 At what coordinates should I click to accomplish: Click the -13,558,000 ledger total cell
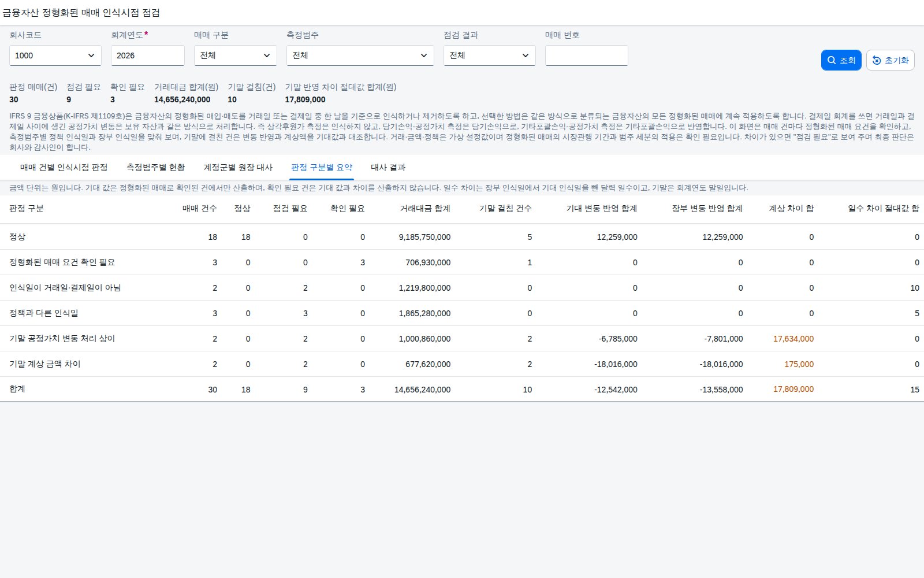721,390
